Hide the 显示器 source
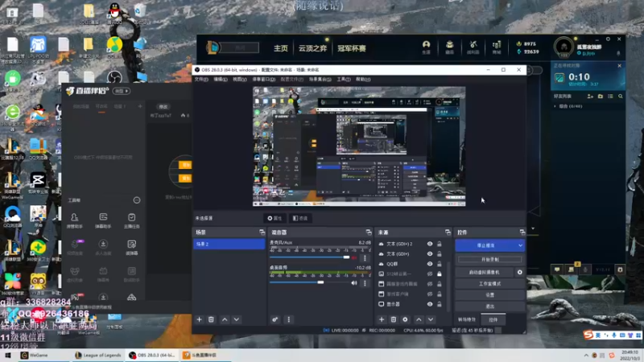Viewport: 644px width, 362px height. click(x=430, y=304)
